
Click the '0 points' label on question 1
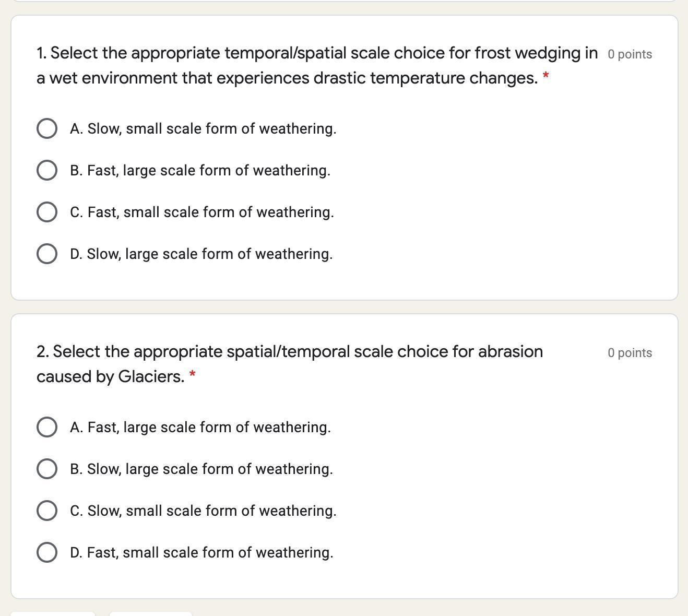[630, 54]
